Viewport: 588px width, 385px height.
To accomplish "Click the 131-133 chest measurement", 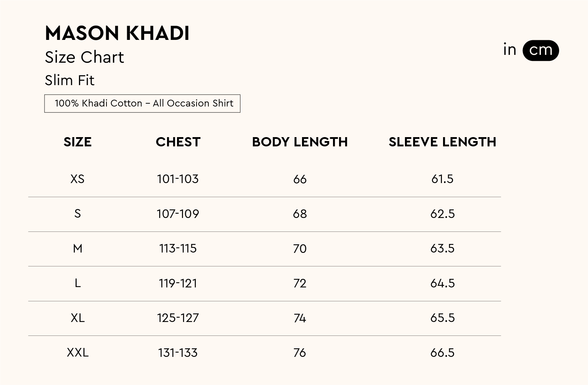I will (178, 353).
